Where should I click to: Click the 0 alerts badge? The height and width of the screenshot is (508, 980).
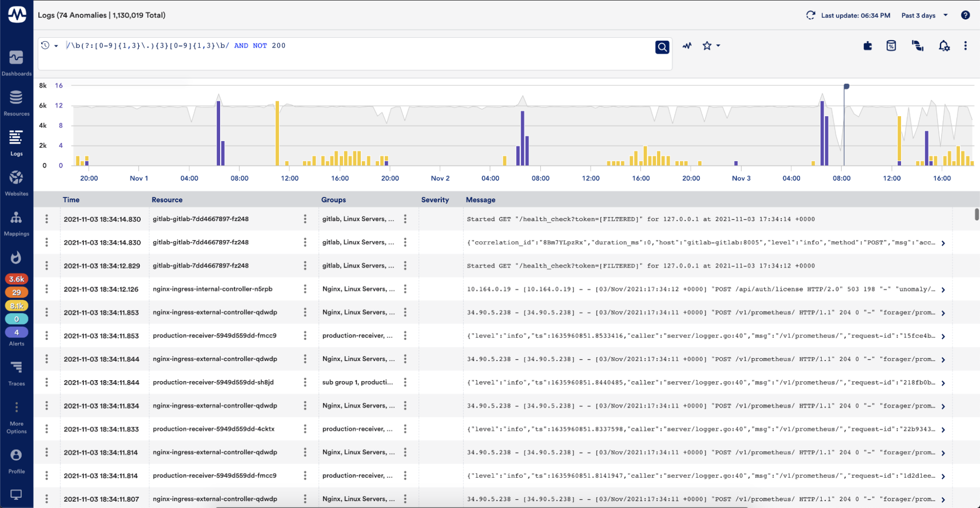click(17, 319)
